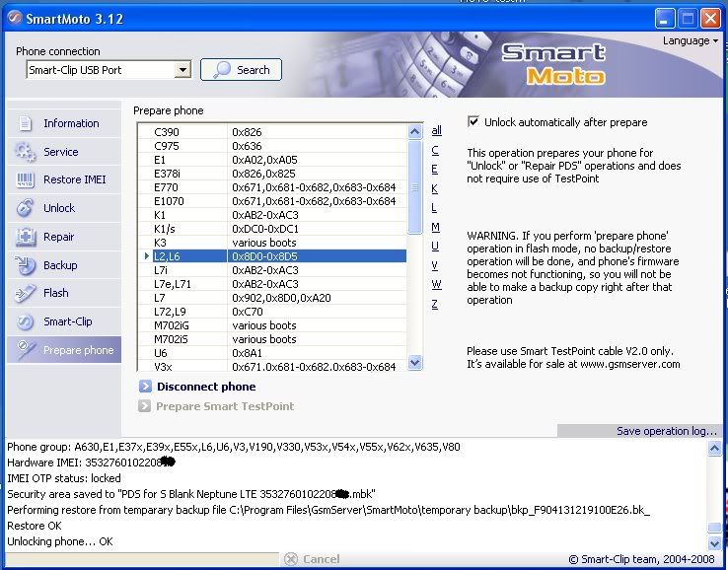This screenshot has height=570, width=728.
Task: Click the magnifier icon on Search button
Action: coord(222,70)
